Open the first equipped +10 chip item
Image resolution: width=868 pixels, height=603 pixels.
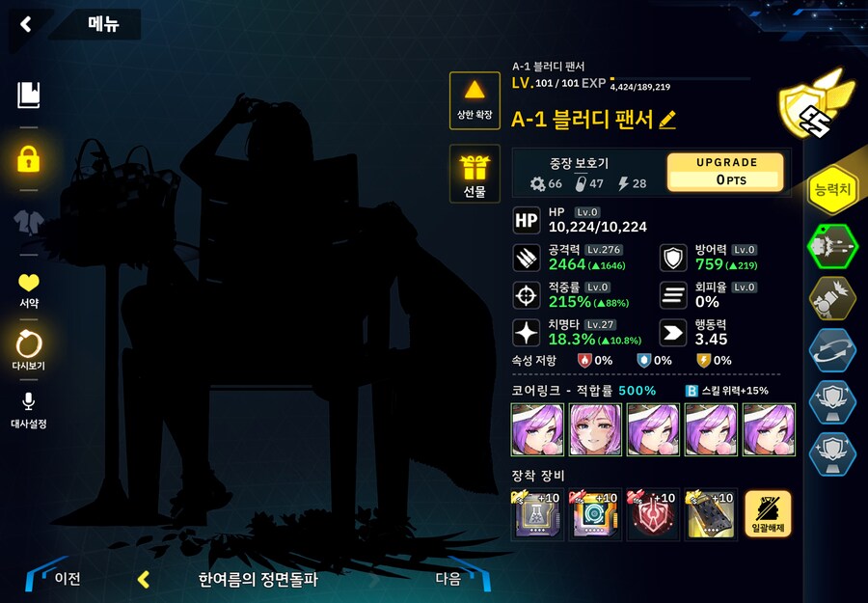click(537, 514)
